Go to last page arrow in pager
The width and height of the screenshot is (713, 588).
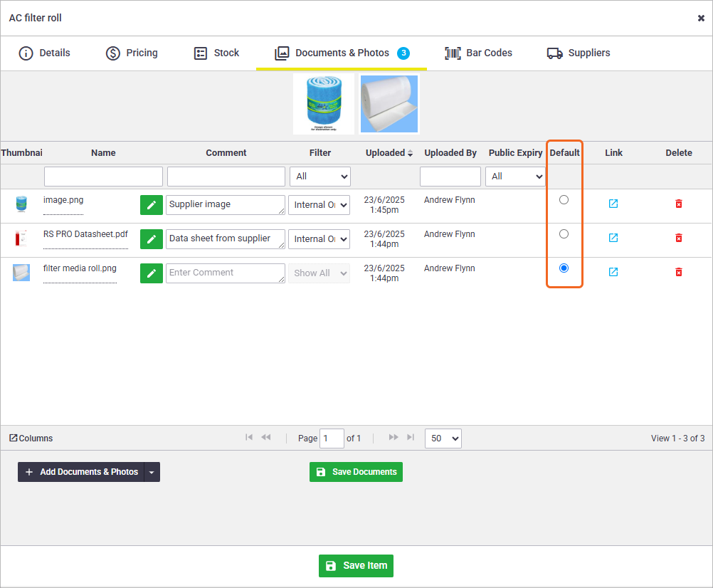(411, 437)
